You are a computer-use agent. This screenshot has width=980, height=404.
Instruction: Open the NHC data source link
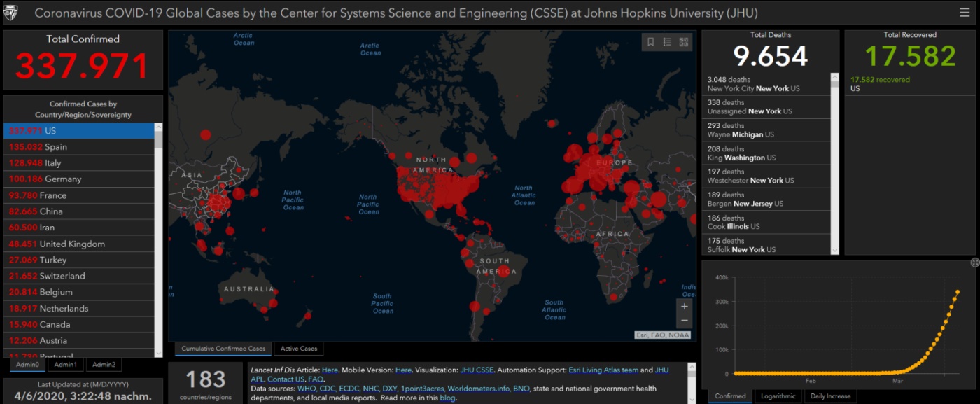click(371, 389)
